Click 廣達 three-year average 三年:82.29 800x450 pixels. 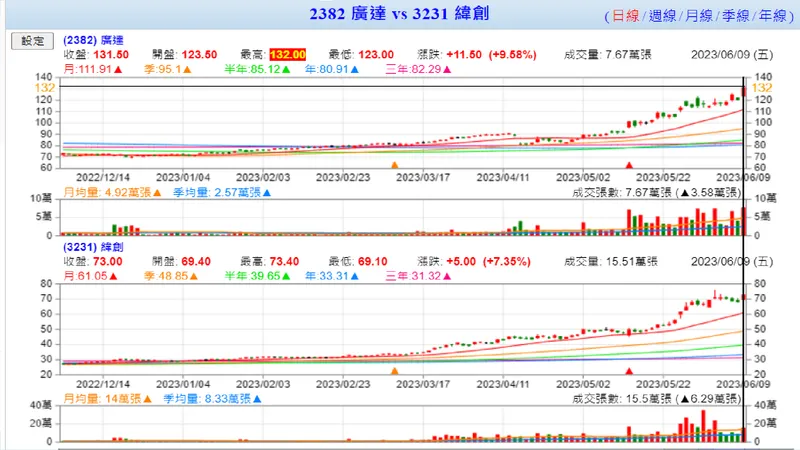click(x=418, y=69)
